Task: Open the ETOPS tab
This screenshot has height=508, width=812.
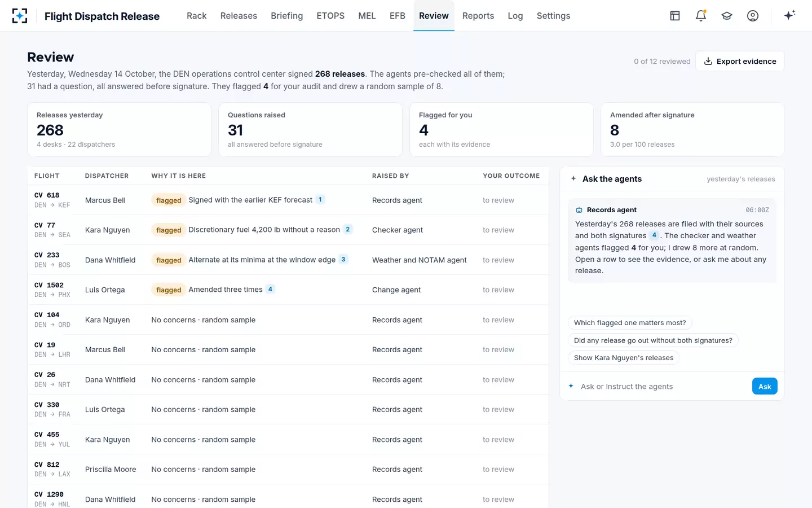Action: point(330,16)
